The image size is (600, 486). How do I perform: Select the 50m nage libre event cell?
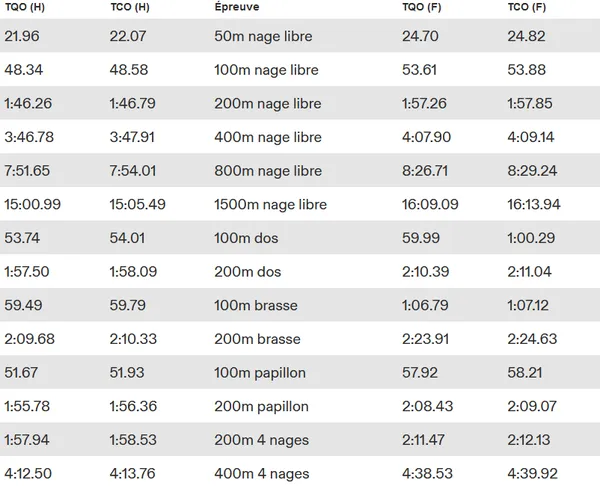263,37
